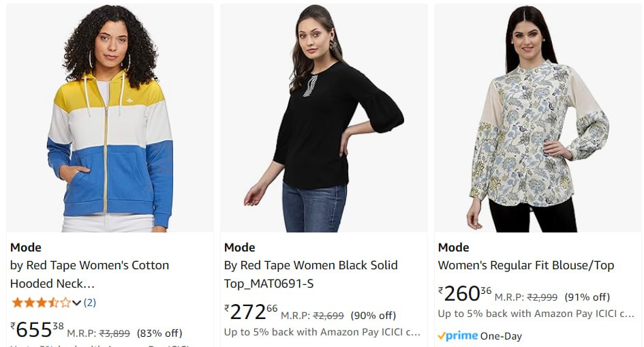Expand the rating breakdown chevron
Screen dimensions: 644x347
pos(76,303)
